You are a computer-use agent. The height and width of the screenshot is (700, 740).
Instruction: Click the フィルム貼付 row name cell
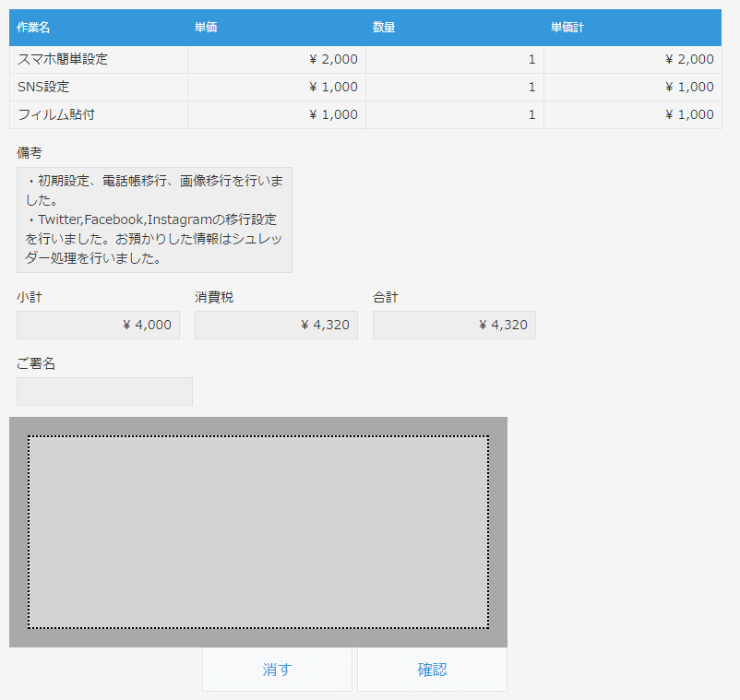point(98,114)
